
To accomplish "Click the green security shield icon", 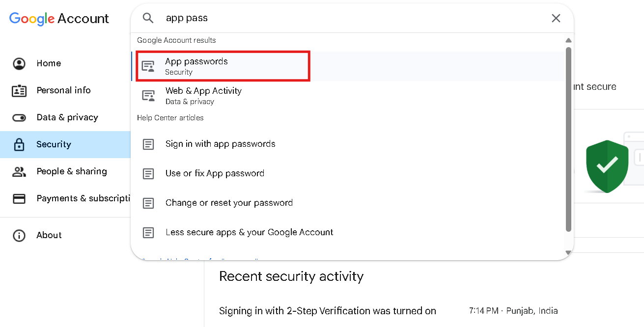I will [x=607, y=166].
